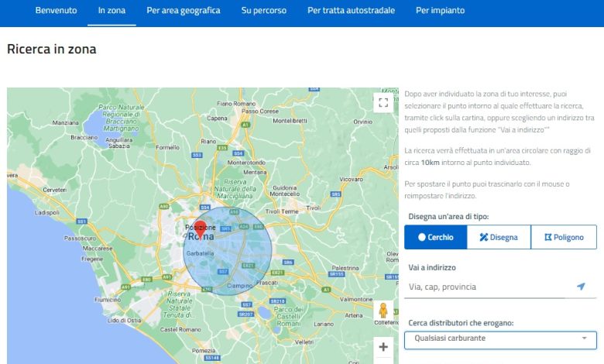This screenshot has height=364, width=604.
Task: Open the Qualsiasi carburante dropdown
Action: click(x=500, y=340)
